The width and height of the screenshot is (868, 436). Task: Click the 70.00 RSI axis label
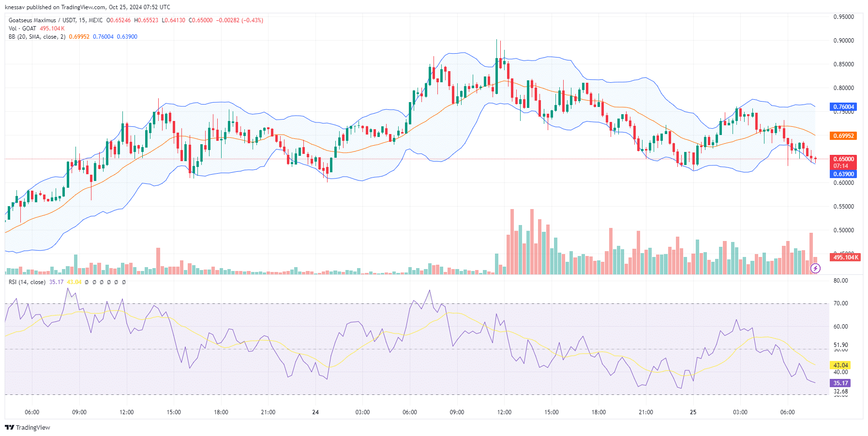[x=840, y=303]
